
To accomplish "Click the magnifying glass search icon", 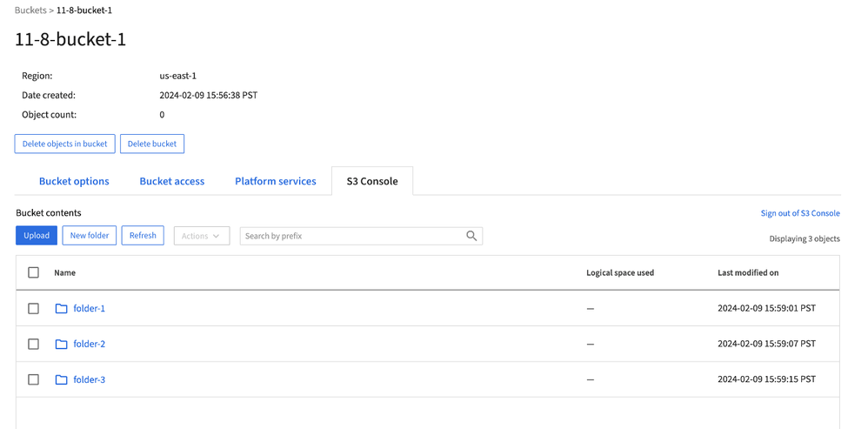I will tap(471, 236).
